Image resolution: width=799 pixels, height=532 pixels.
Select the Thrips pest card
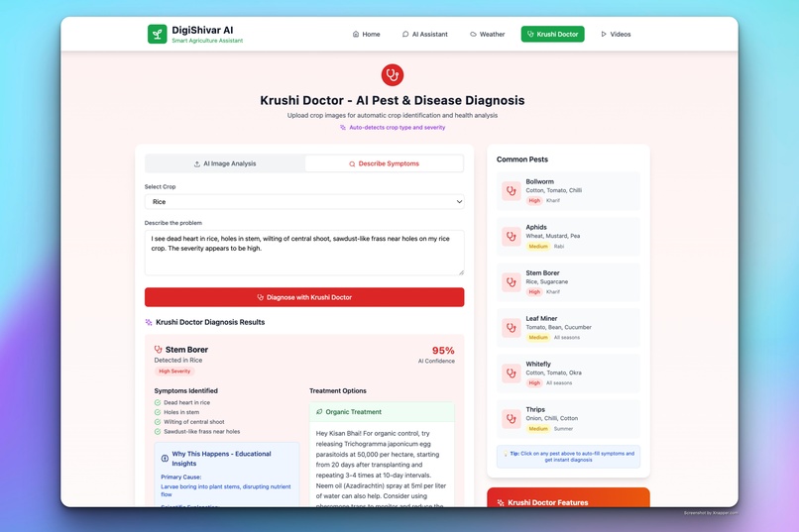coord(568,419)
